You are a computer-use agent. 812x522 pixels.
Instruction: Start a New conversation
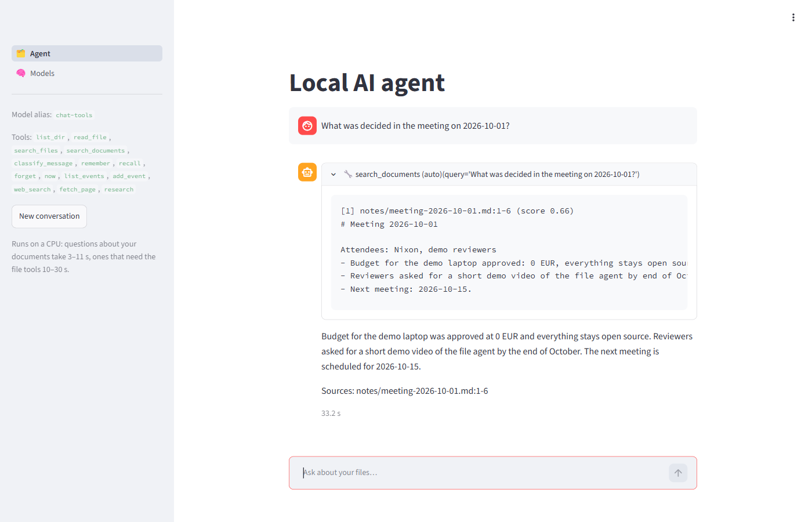point(49,216)
